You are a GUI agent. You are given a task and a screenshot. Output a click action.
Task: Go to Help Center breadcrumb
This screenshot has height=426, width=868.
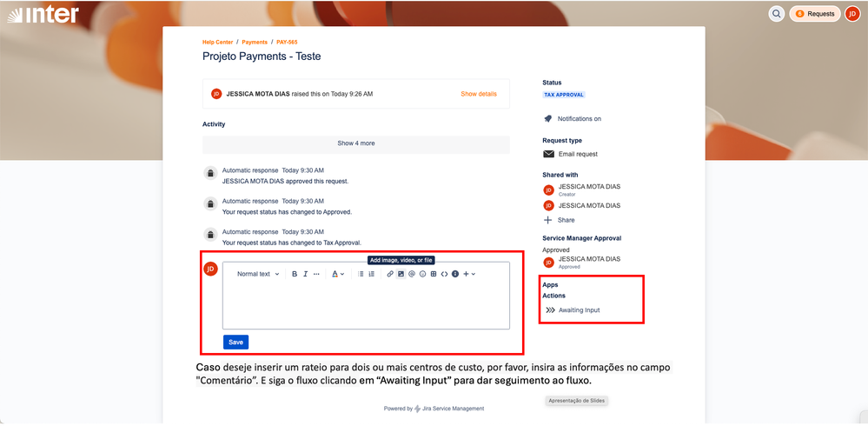(217, 42)
